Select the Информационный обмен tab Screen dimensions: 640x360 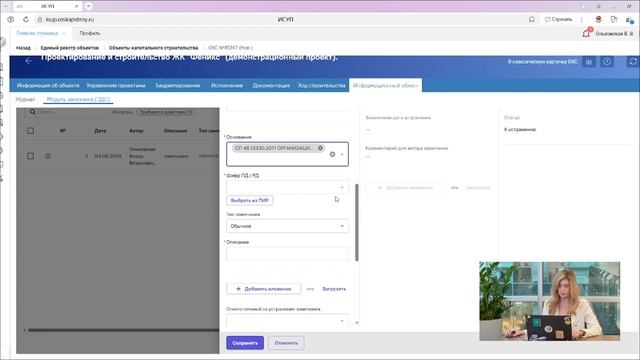[385, 85]
